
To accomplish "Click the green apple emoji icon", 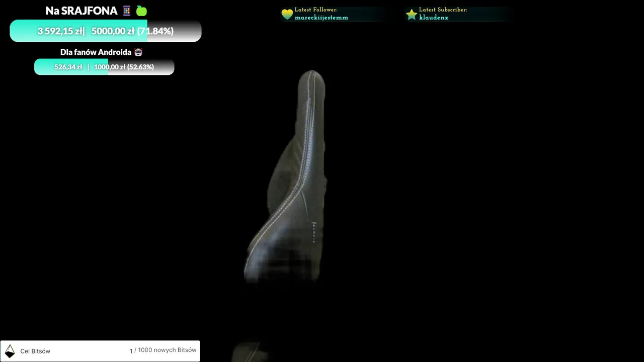I will [141, 11].
